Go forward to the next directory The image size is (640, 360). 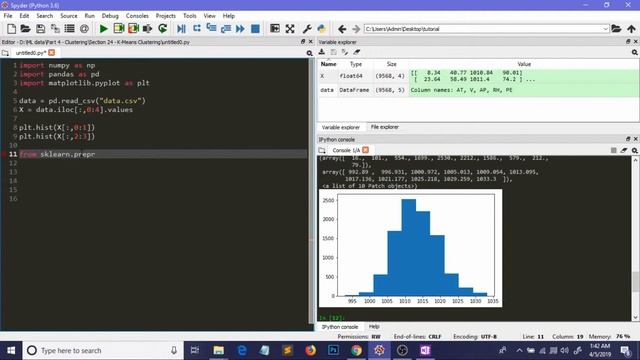(356, 29)
